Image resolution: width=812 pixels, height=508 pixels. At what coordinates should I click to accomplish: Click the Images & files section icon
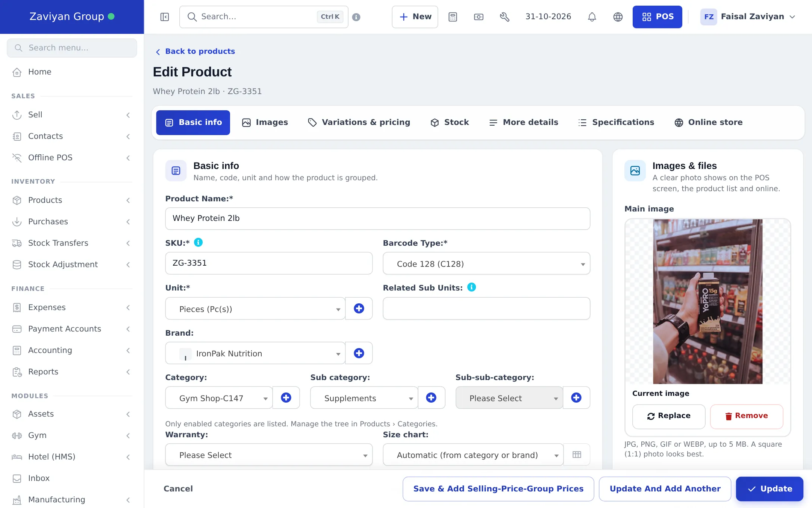pyautogui.click(x=635, y=171)
